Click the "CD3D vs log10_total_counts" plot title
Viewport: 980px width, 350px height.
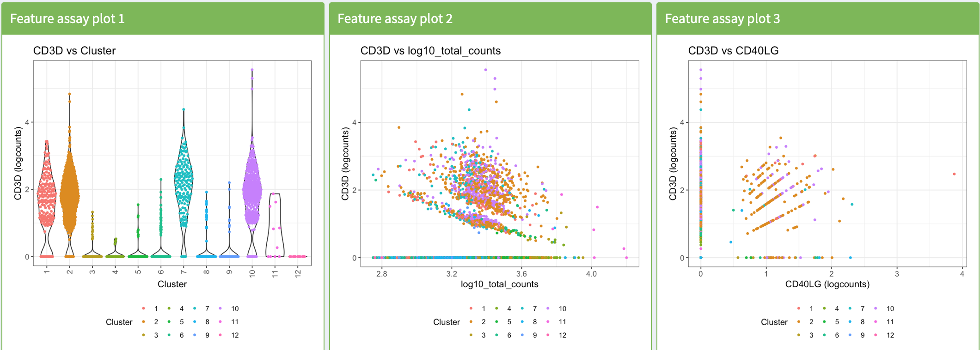[x=430, y=51]
